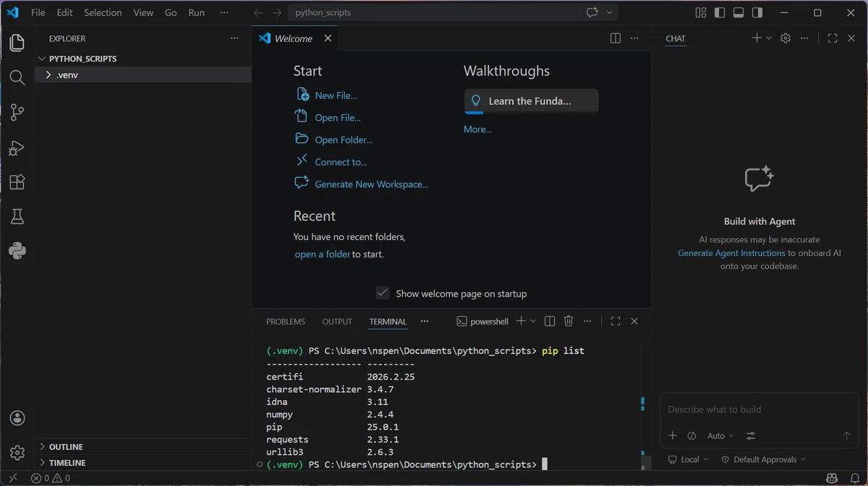Image resolution: width=868 pixels, height=486 pixels.
Task: Click Generate Agent Instructions link
Action: [731, 253]
